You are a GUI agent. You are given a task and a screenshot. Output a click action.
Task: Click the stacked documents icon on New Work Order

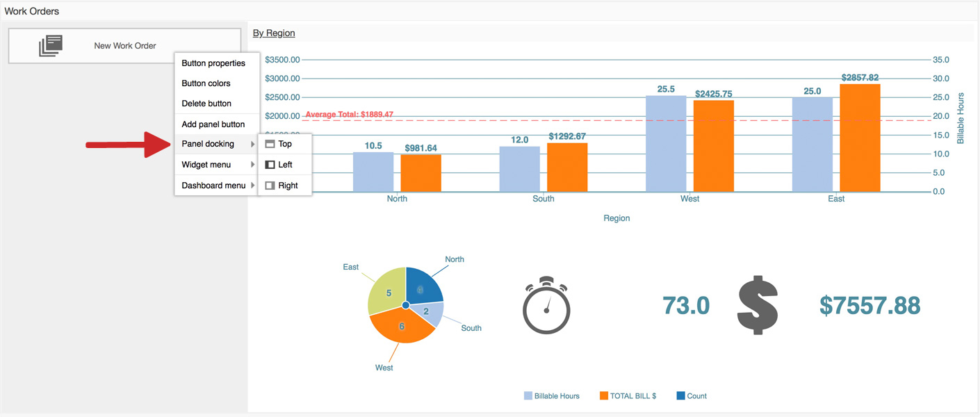[x=51, y=46]
